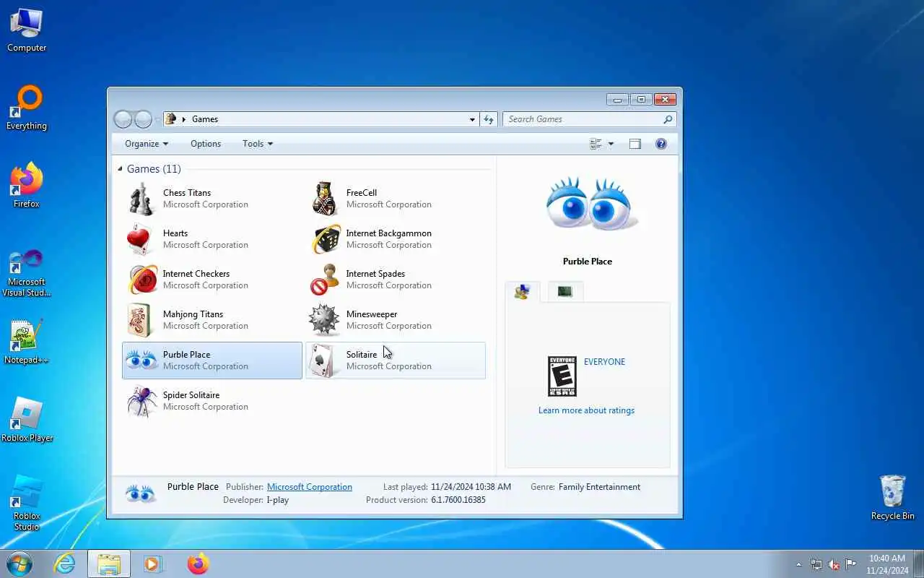Click the taskbar clock showing 10:40 AM
Viewport: 924px width, 578px height.
pyautogui.click(x=886, y=564)
